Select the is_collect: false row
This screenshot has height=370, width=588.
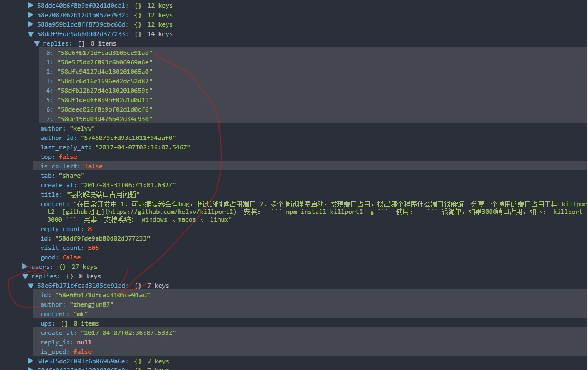[x=310, y=166]
